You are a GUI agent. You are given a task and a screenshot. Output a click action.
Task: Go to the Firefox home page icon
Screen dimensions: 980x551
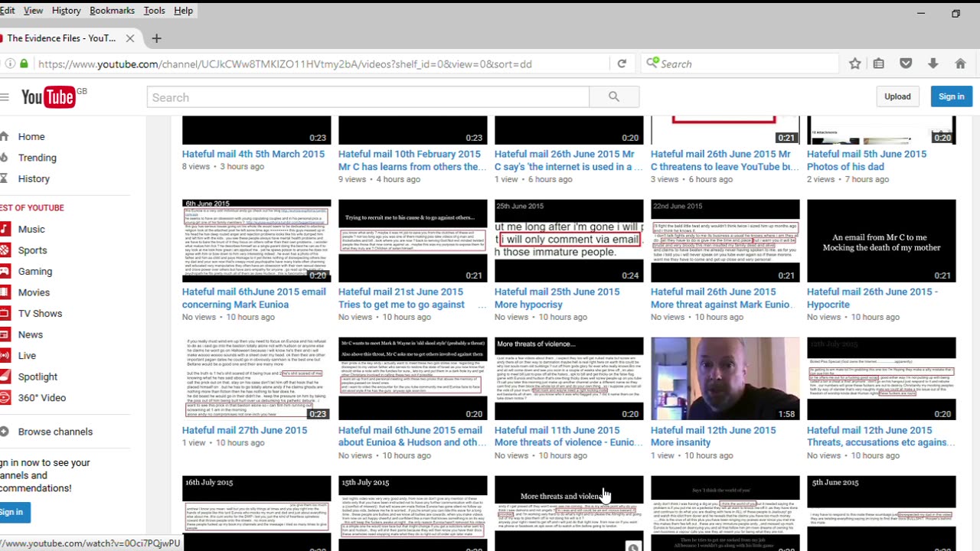tap(960, 64)
